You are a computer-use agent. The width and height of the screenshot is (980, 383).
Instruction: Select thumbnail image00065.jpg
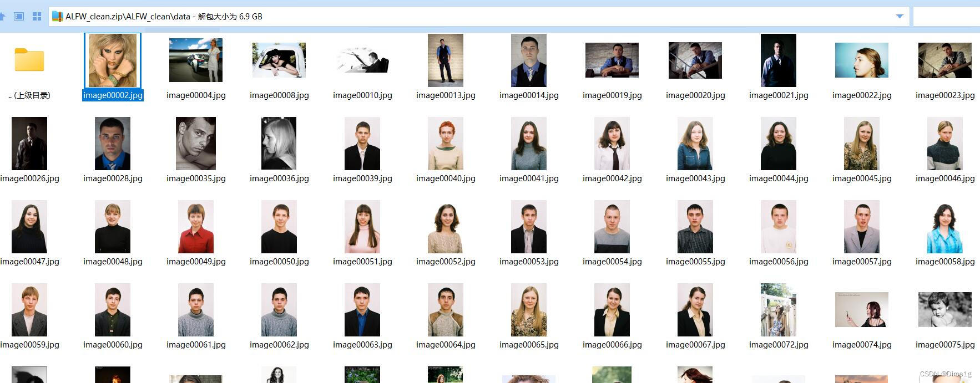tap(529, 309)
